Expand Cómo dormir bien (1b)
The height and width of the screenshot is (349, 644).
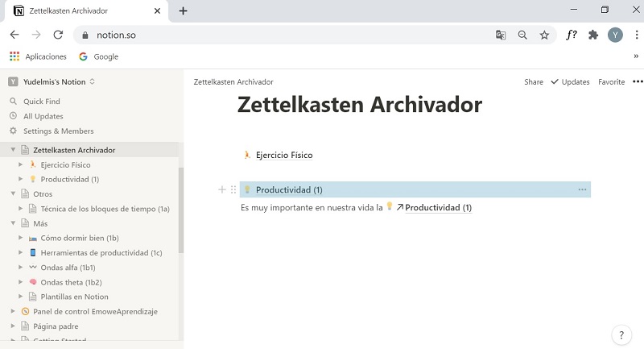[21, 238]
